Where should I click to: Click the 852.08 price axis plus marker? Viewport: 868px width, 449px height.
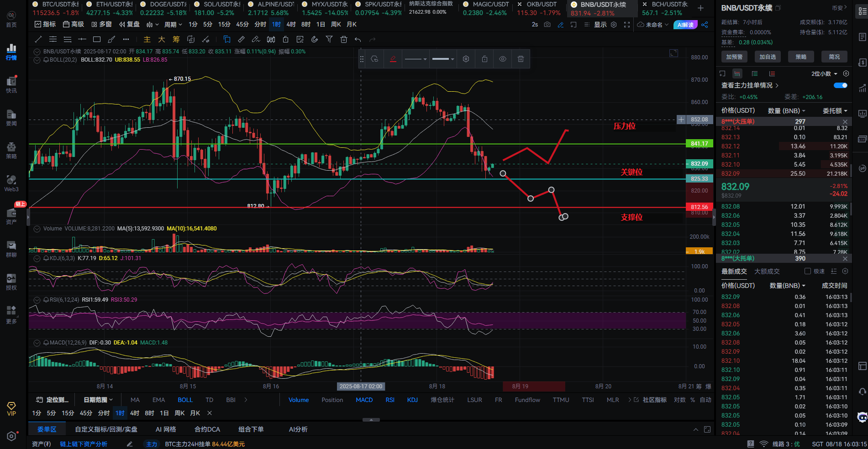(681, 120)
